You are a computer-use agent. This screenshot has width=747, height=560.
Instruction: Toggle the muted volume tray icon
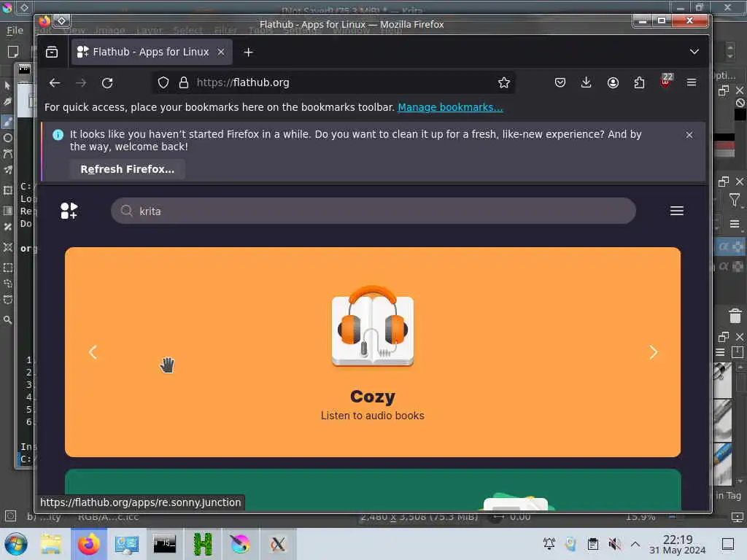click(x=614, y=544)
